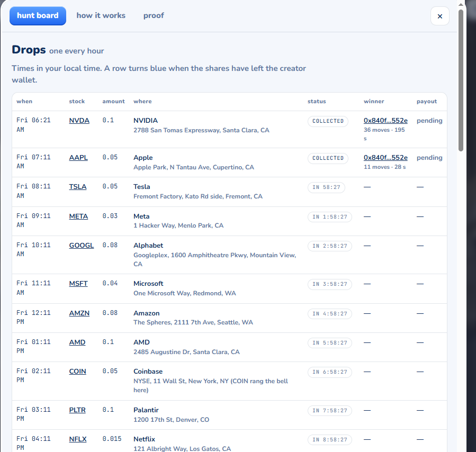This screenshot has width=476, height=452.
Task: Select the Apple Park, N Tantau Ave address
Action: pyautogui.click(x=194, y=167)
